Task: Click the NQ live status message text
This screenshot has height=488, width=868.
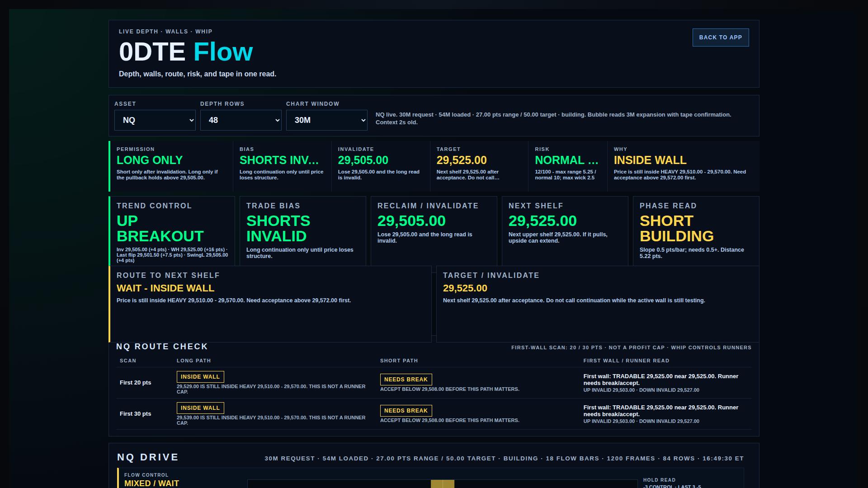Action: tap(553, 118)
